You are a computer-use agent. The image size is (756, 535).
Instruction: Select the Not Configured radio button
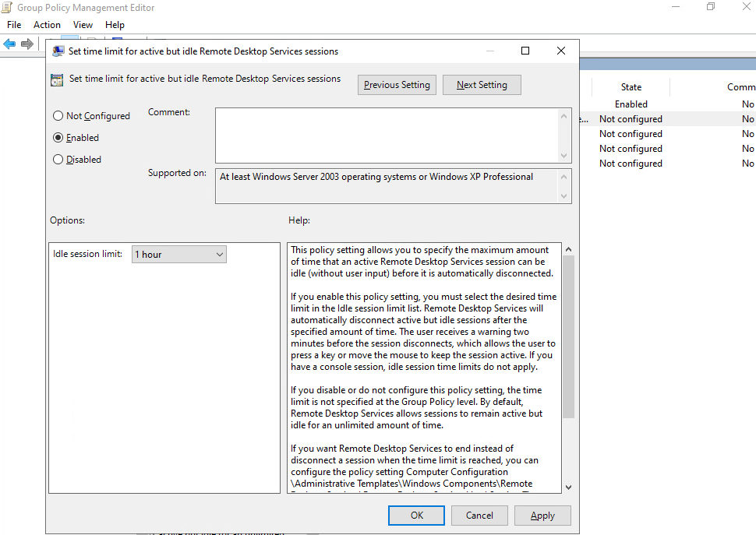tap(58, 116)
